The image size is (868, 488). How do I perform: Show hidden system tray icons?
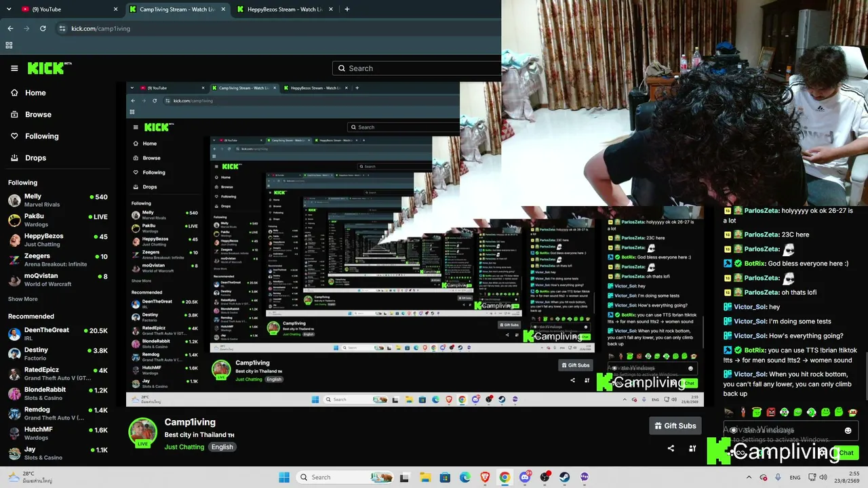coord(749,477)
